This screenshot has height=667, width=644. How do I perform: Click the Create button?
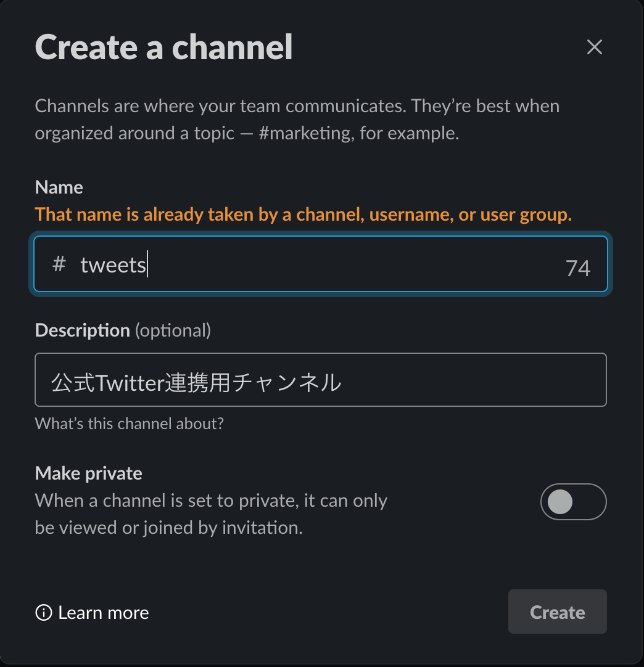[557, 612]
